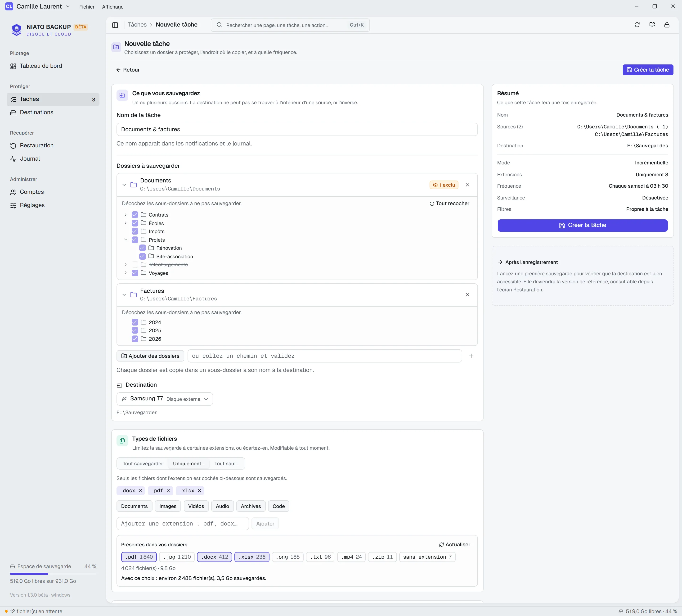Viewport: 682px width, 616px height.
Task: Uncheck the Rénovation subfolder
Action: tap(142, 248)
